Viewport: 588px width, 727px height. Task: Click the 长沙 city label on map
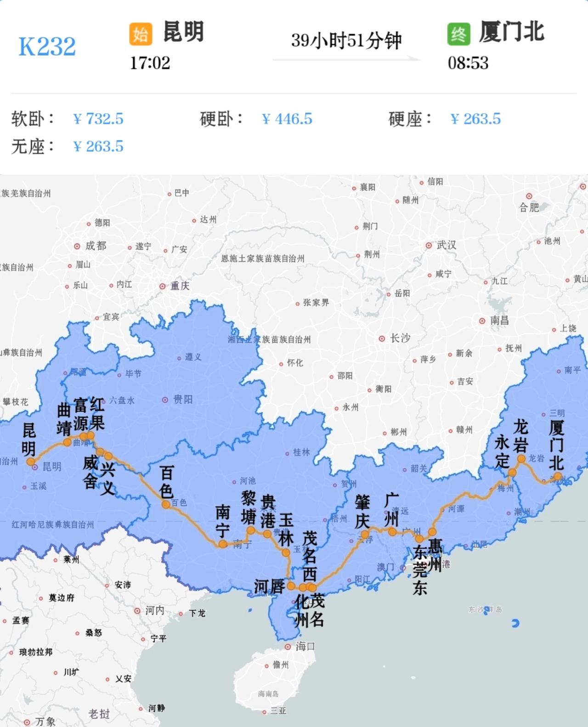tap(400, 338)
